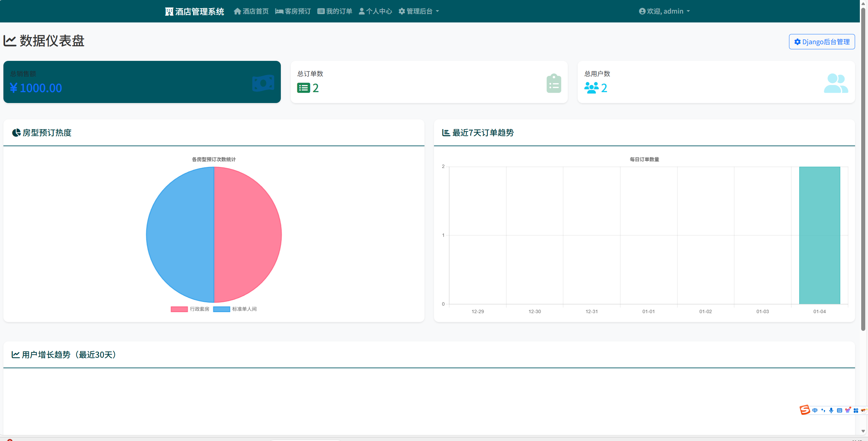
Task: Click the scrollbar up arrow
Action: click(x=863, y=3)
